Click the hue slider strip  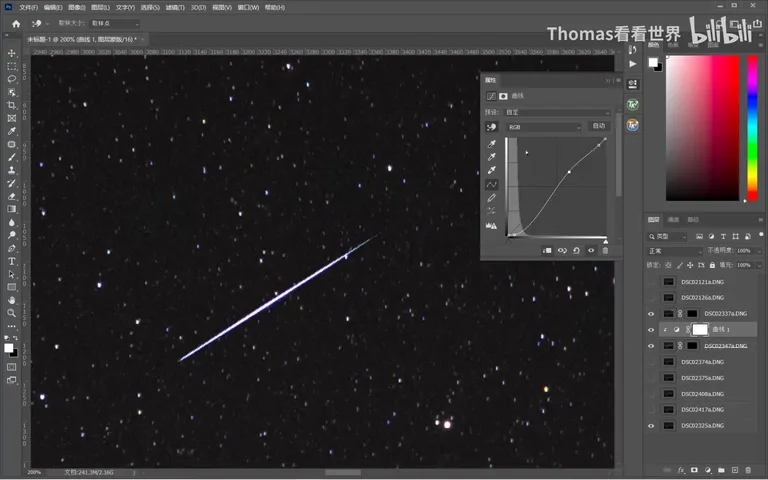coord(752,128)
